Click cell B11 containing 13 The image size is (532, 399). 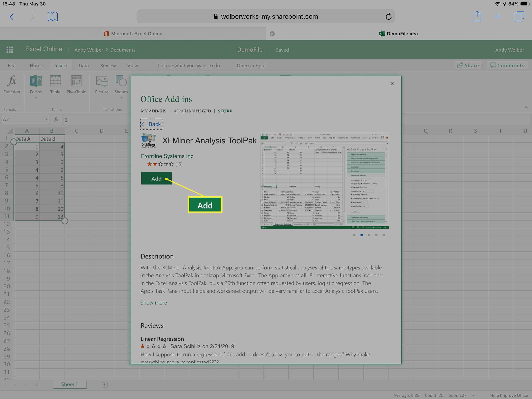52,217
